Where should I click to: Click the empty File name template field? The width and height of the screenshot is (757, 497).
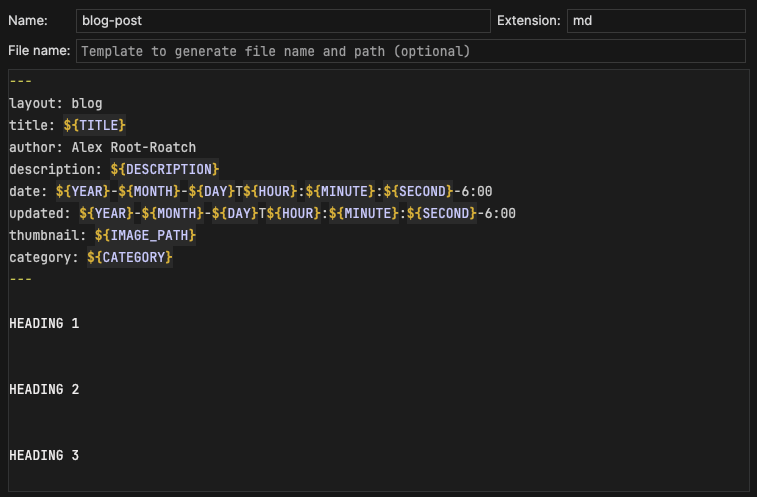click(x=410, y=51)
